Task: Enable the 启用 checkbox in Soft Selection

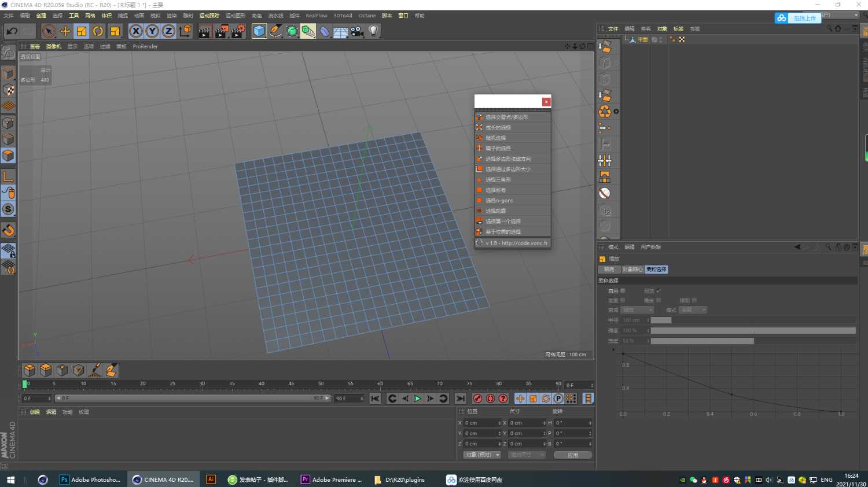Action: 623,291
